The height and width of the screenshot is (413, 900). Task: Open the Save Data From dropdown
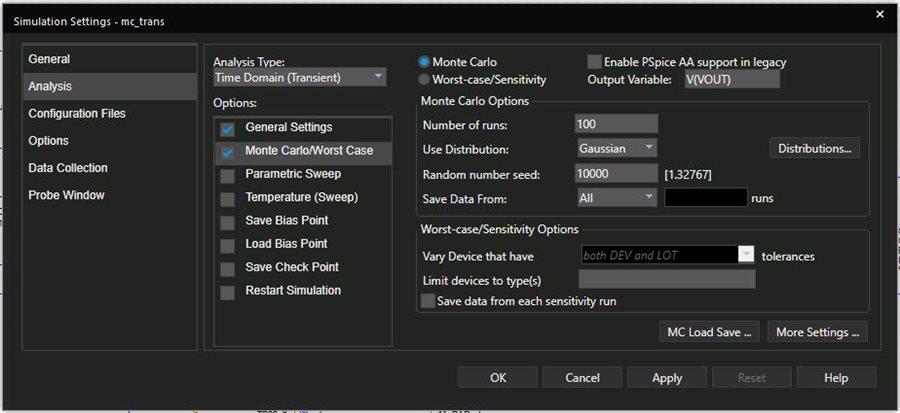point(616,198)
